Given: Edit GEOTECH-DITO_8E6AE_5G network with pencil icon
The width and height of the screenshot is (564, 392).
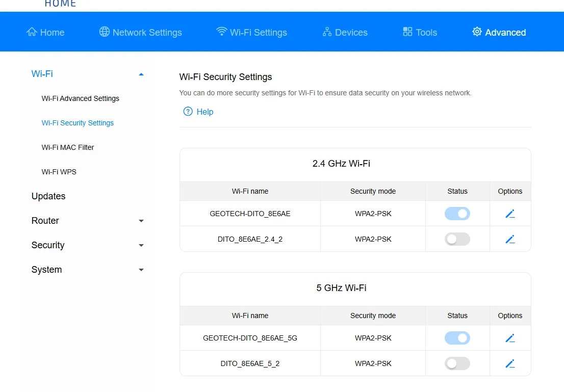Looking at the screenshot, I should click(510, 338).
